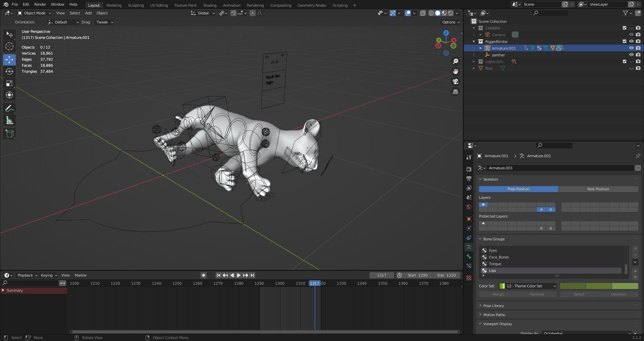This screenshot has height=341, width=644.
Task: Open the Object properties tab
Action: tap(469, 219)
